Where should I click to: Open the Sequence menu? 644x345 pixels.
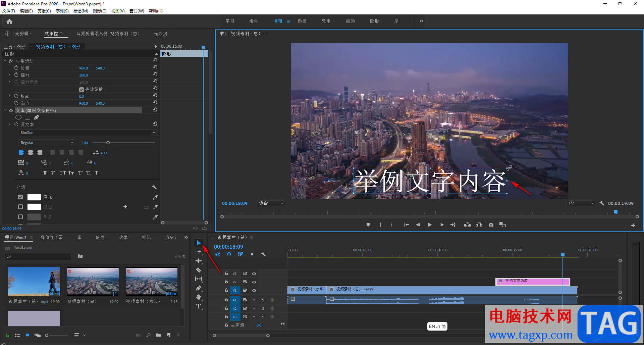pyautogui.click(x=62, y=11)
